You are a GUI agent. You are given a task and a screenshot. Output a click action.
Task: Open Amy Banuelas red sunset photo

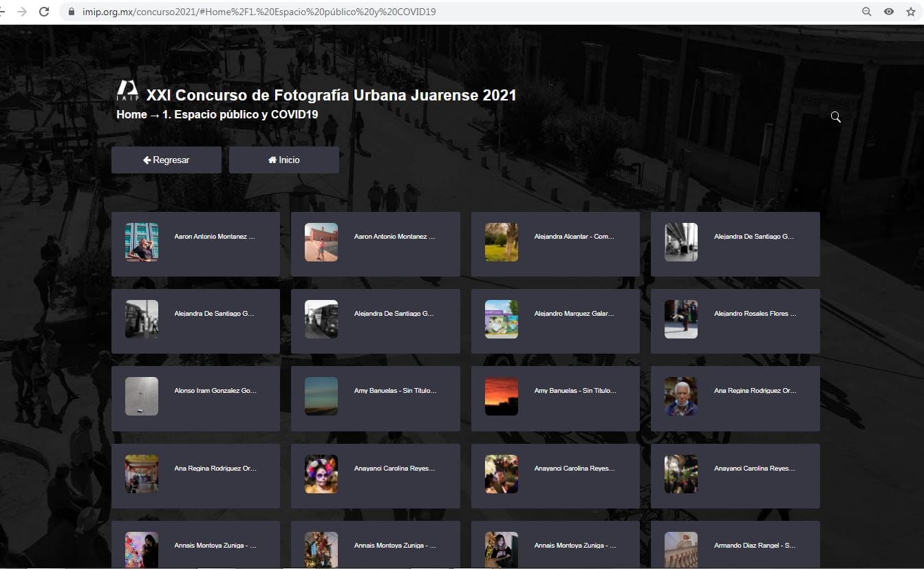point(555,398)
